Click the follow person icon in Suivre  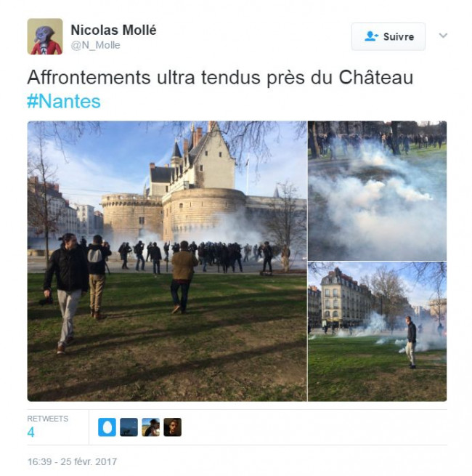pyautogui.click(x=371, y=36)
